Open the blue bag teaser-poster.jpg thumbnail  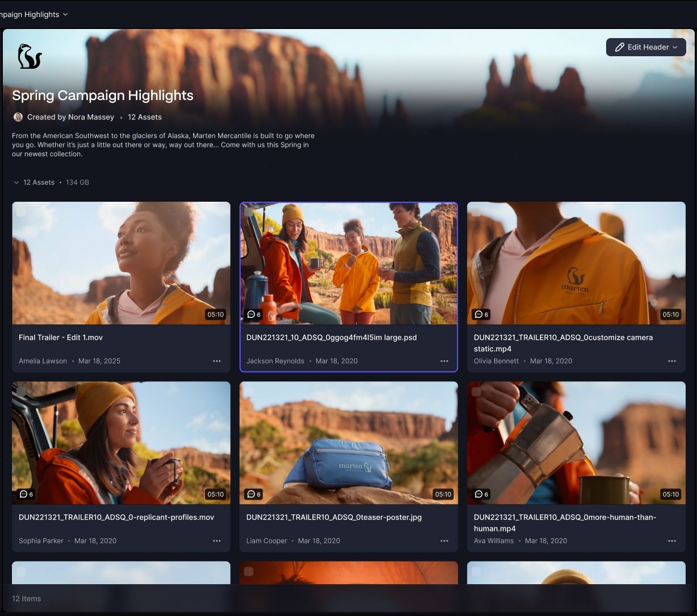click(x=349, y=443)
